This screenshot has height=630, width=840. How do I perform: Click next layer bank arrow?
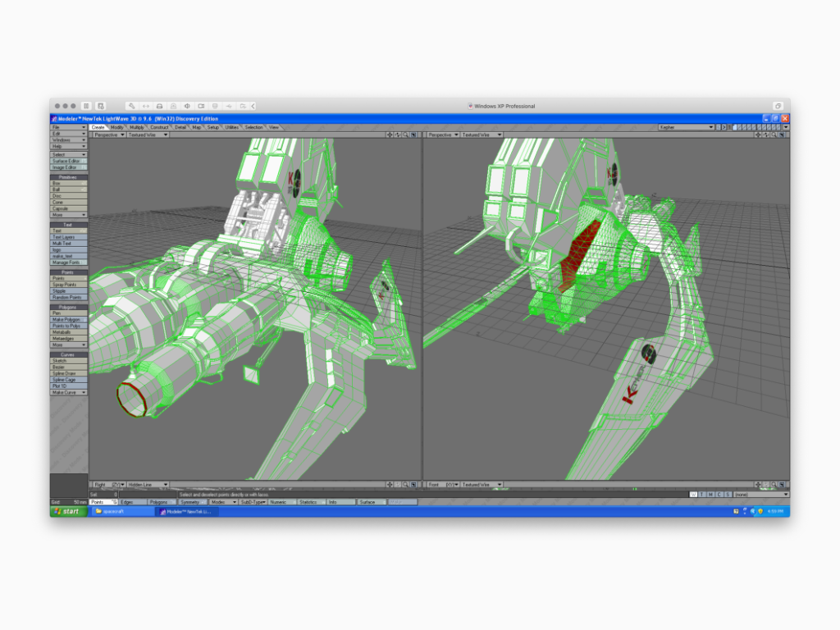724,127
